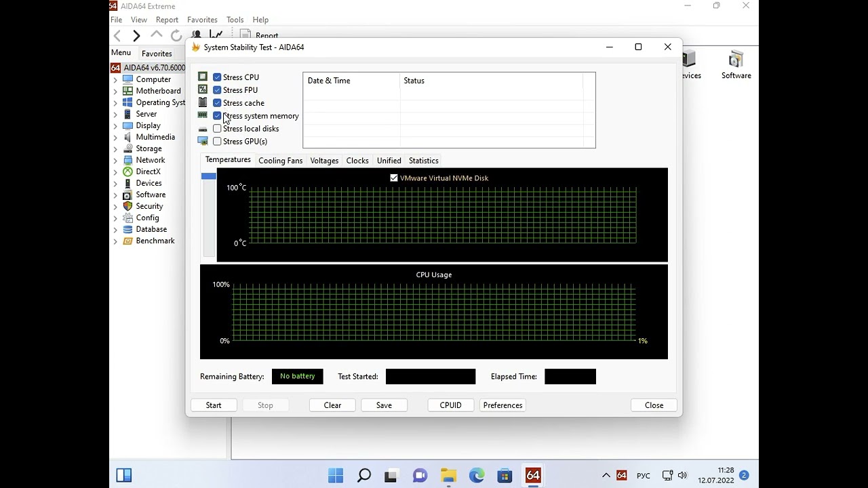Click the FPU percent icon beside Stress FPU

(x=203, y=89)
